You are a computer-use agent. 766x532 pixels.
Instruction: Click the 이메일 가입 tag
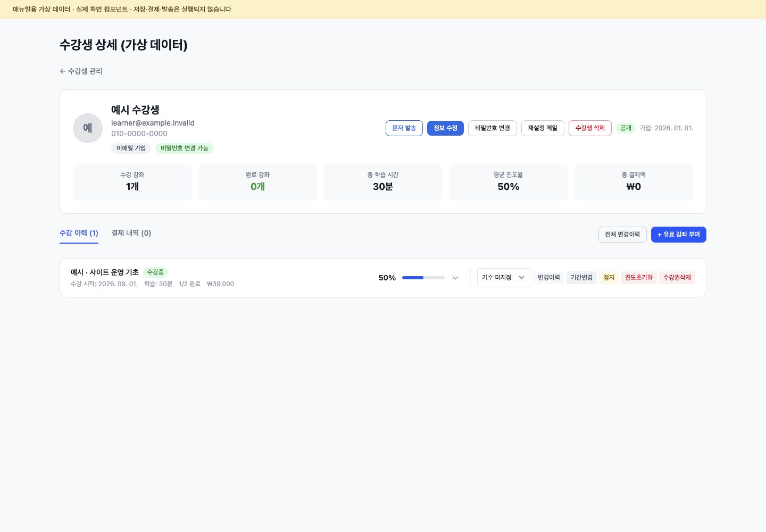click(x=131, y=148)
